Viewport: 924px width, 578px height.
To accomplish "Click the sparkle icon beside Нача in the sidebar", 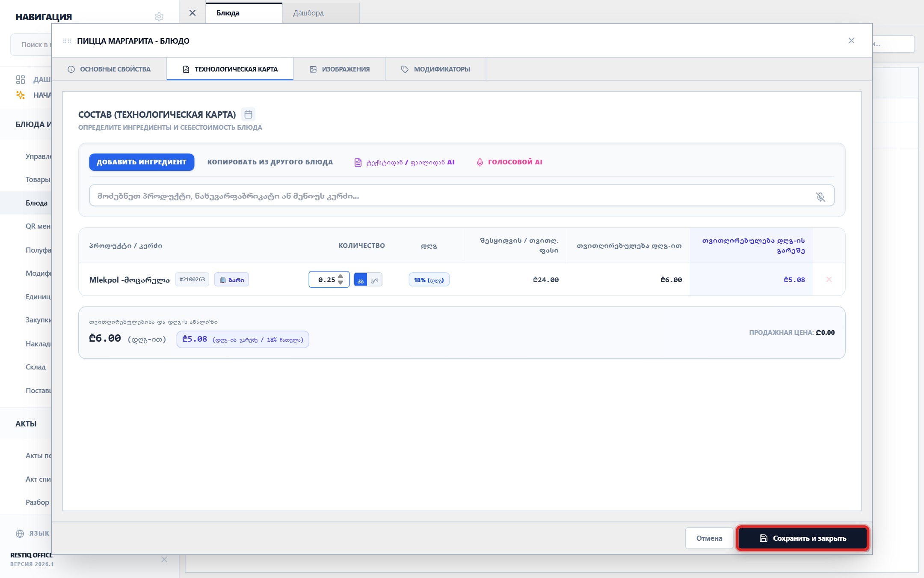I will 21,95.
